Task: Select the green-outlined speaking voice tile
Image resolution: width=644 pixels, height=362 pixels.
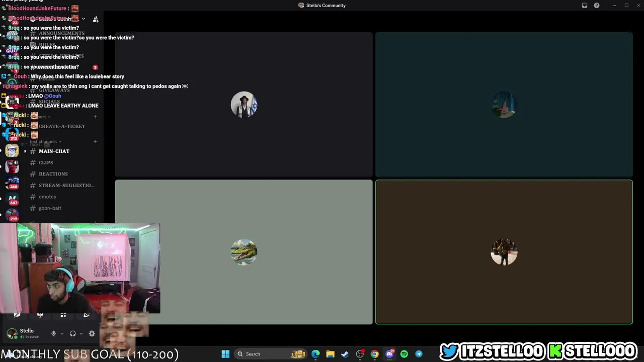Action: click(x=504, y=252)
